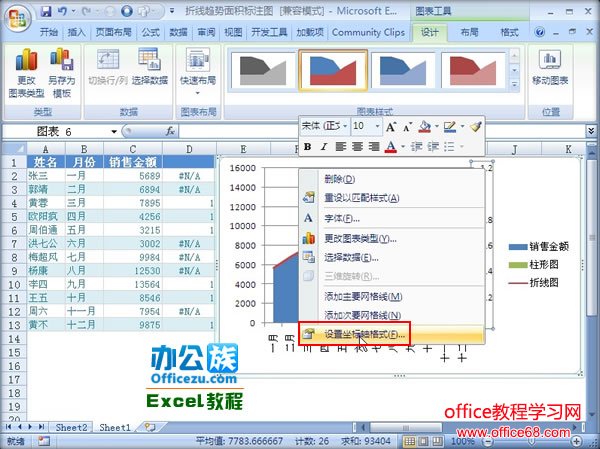Click format painter brush in mini toolbar
The width and height of the screenshot is (600, 449).
click(x=476, y=127)
